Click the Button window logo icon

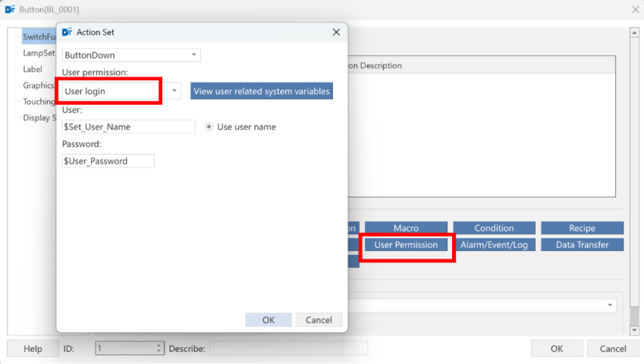point(10,9)
